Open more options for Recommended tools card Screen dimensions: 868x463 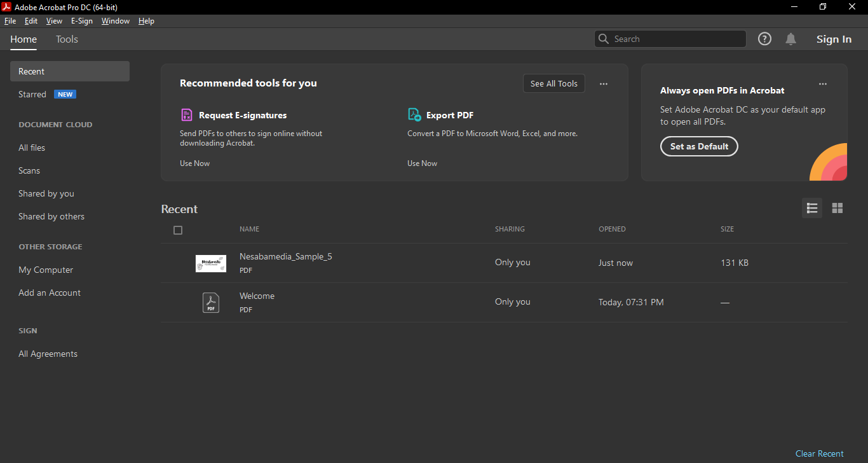604,83
